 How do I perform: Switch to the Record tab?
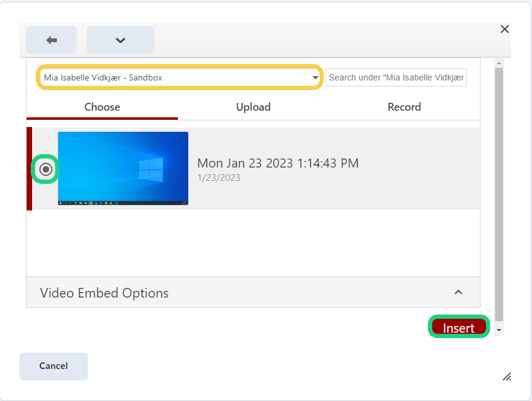pos(404,107)
